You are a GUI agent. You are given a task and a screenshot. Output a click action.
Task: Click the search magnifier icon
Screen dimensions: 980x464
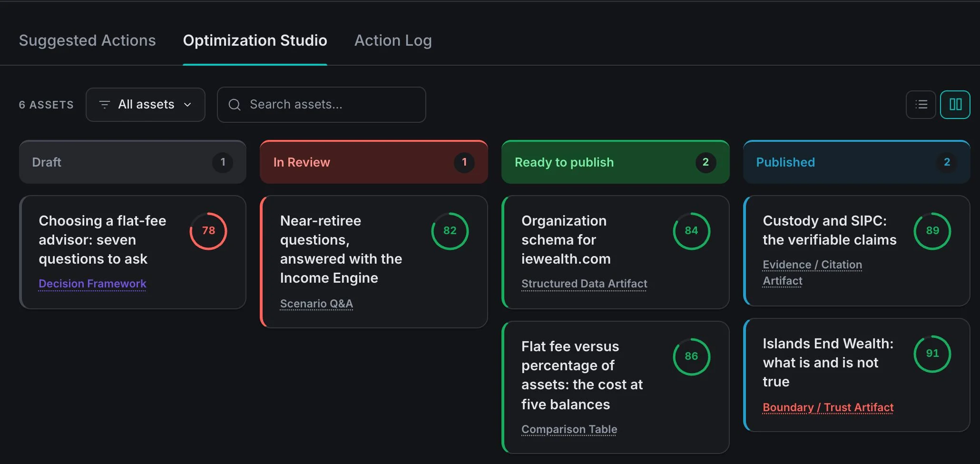coord(235,105)
